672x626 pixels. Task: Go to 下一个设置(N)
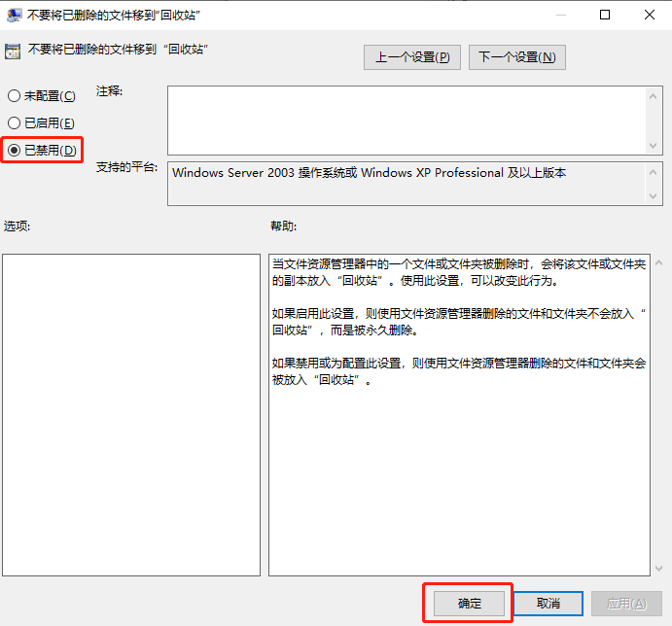click(516, 57)
